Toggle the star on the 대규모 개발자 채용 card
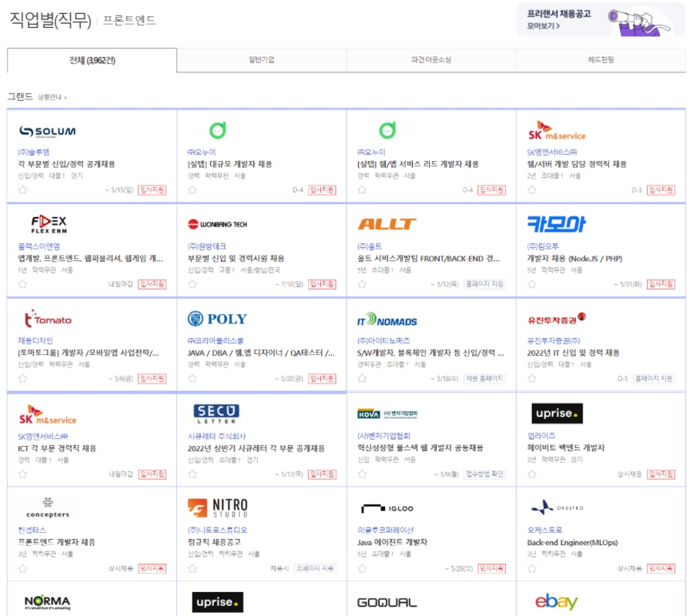 pos(192,190)
